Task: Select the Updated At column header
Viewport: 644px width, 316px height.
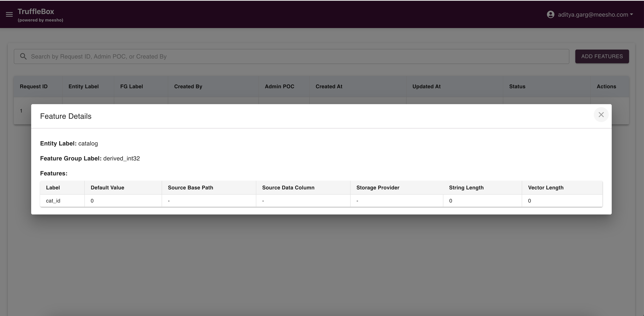Action: pos(427,86)
